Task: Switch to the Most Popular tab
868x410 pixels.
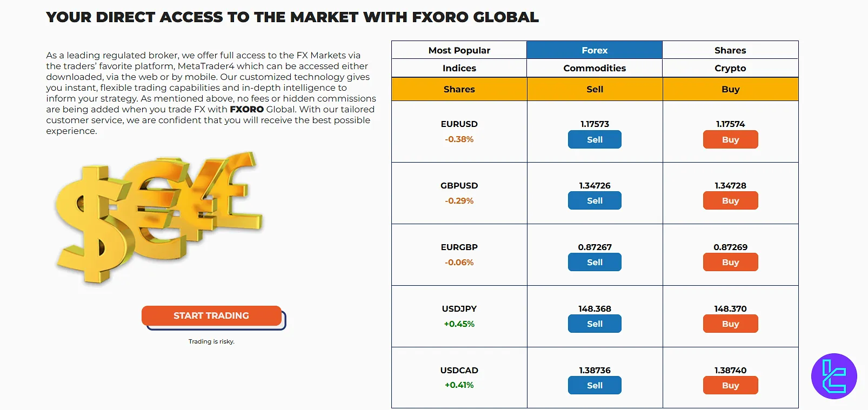Action: [459, 50]
